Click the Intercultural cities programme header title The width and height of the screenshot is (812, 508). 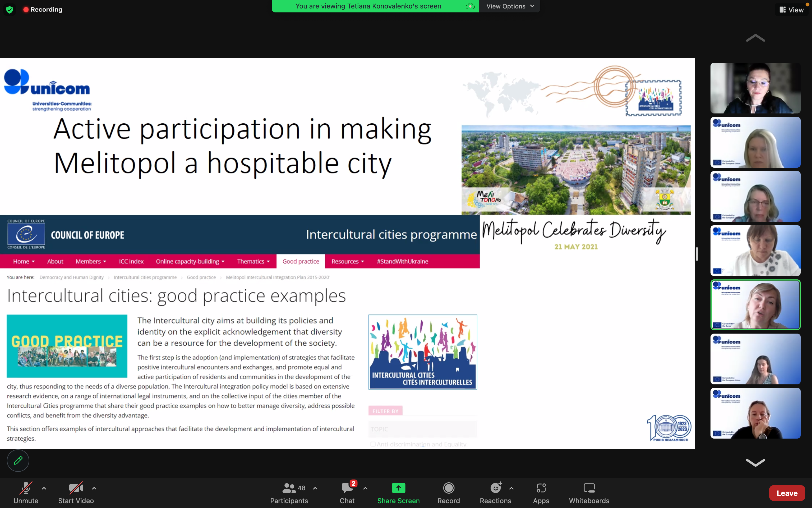coord(391,235)
